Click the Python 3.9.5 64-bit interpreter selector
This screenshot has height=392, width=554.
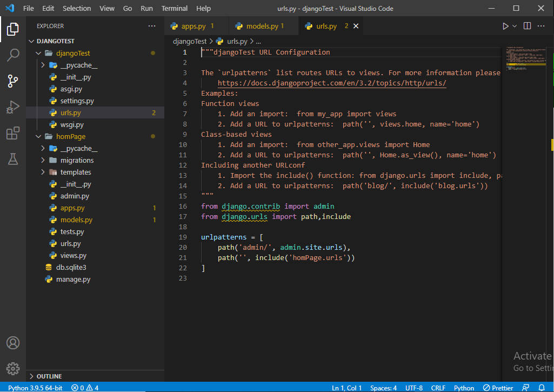point(36,388)
